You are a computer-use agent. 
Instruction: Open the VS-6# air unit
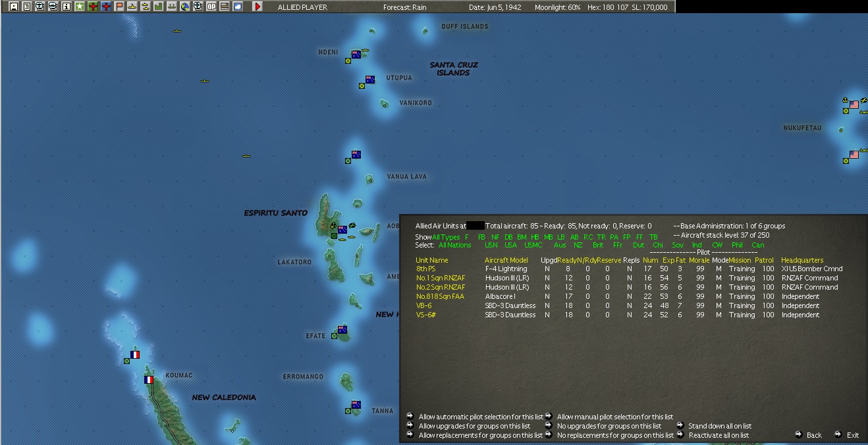click(426, 315)
